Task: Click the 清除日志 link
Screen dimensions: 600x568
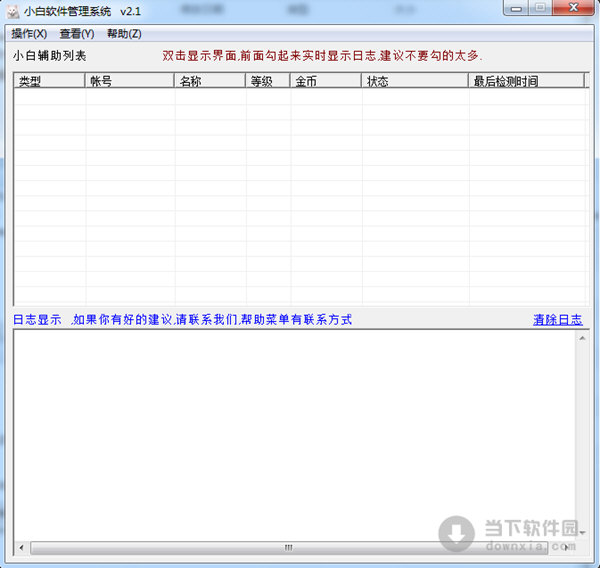Action: [558, 320]
